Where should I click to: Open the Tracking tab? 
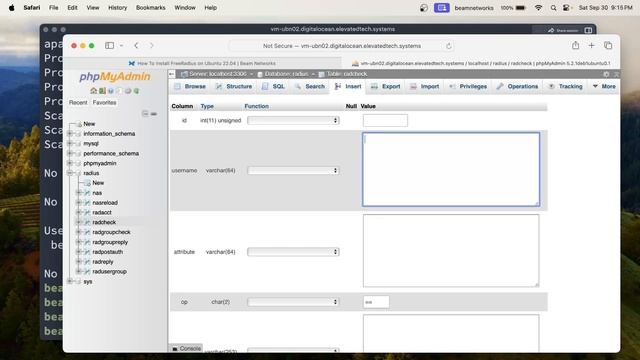click(565, 87)
